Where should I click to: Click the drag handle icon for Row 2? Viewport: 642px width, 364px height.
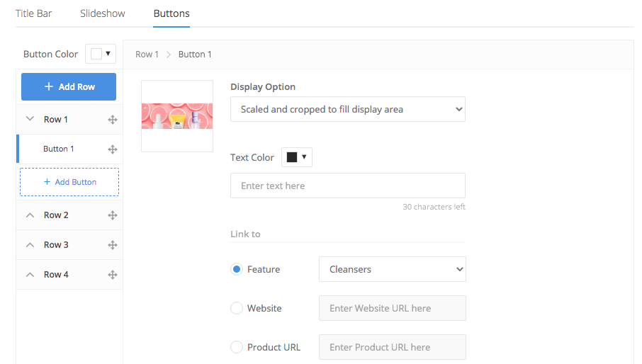point(112,215)
